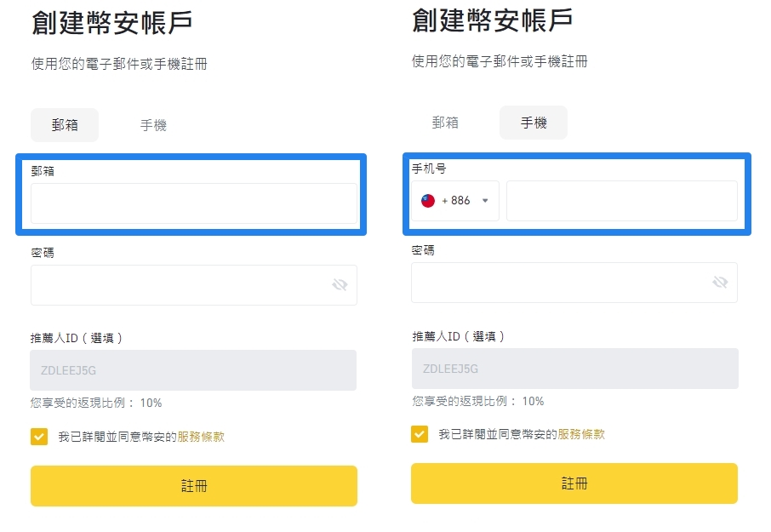The width and height of the screenshot is (771, 532).
Task: Toggle password visibility in right phone form
Action: (720, 283)
